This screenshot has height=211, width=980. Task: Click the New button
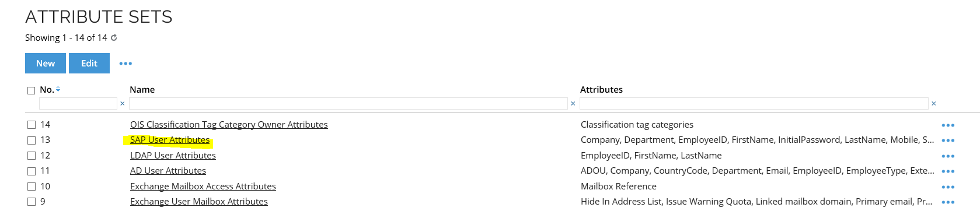pyautogui.click(x=46, y=64)
